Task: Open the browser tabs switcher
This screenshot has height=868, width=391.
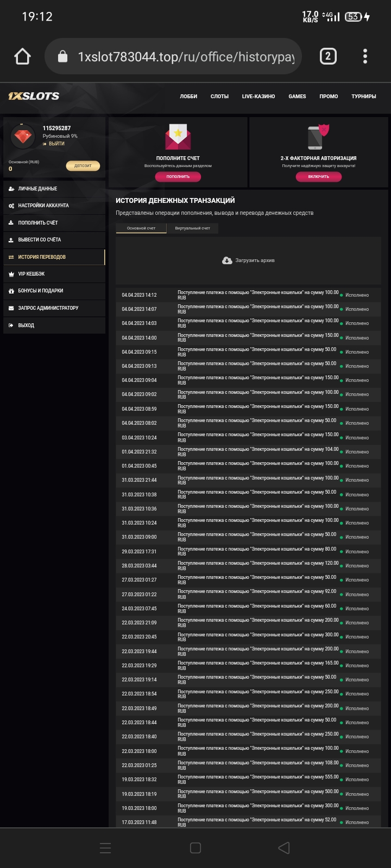Action: tap(328, 56)
